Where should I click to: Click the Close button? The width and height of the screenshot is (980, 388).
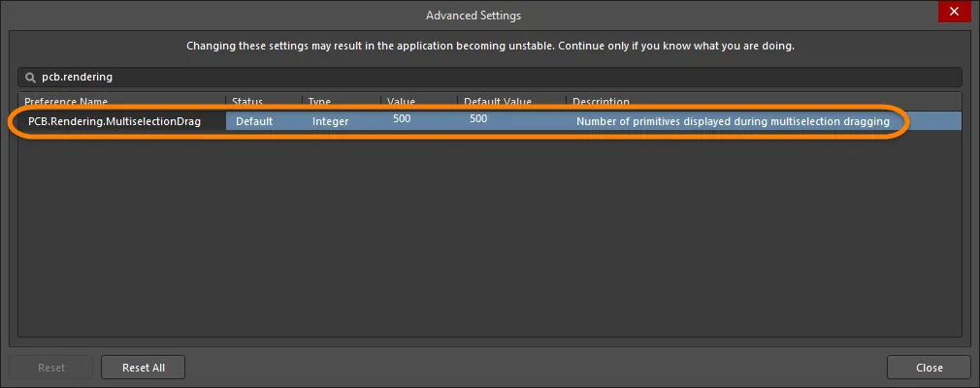click(929, 368)
